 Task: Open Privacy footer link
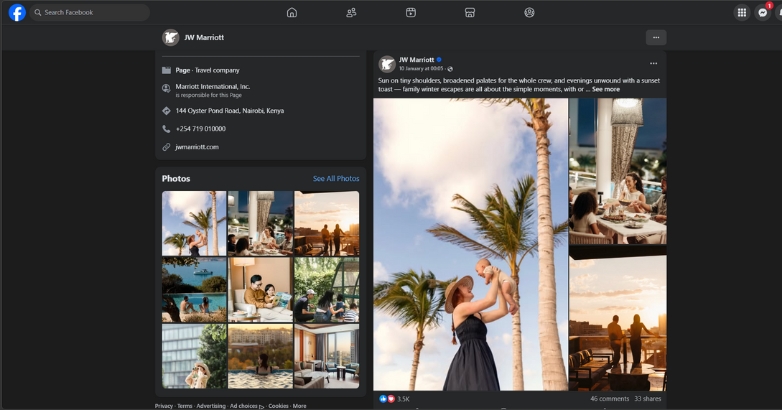coord(164,406)
